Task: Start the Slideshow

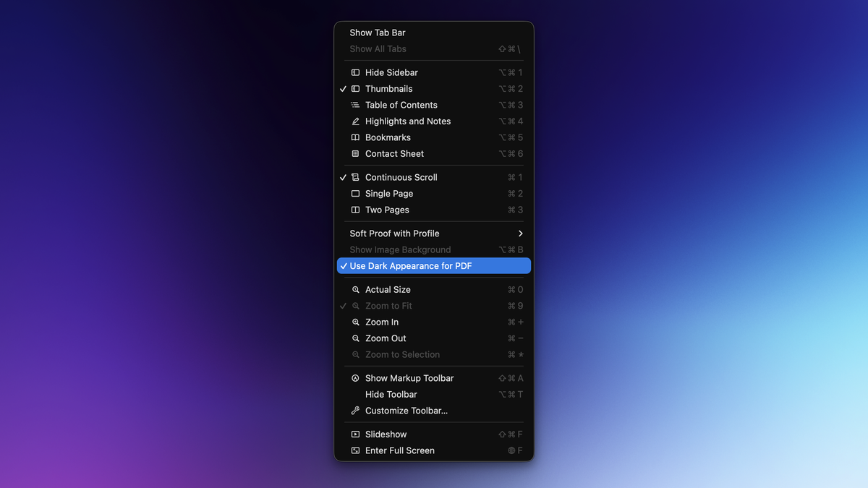Action: [x=386, y=435]
